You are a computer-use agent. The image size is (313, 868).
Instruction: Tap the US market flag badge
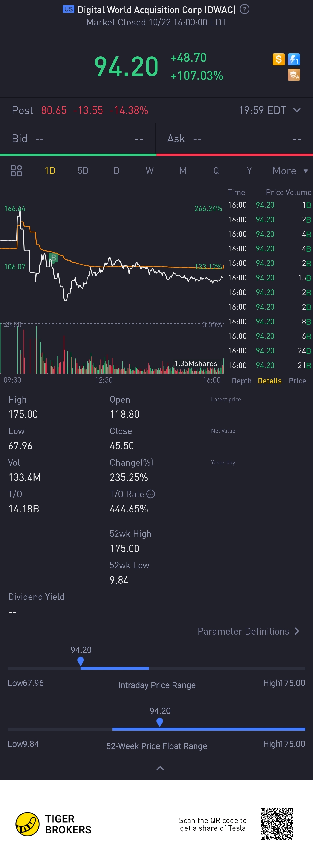68,9
